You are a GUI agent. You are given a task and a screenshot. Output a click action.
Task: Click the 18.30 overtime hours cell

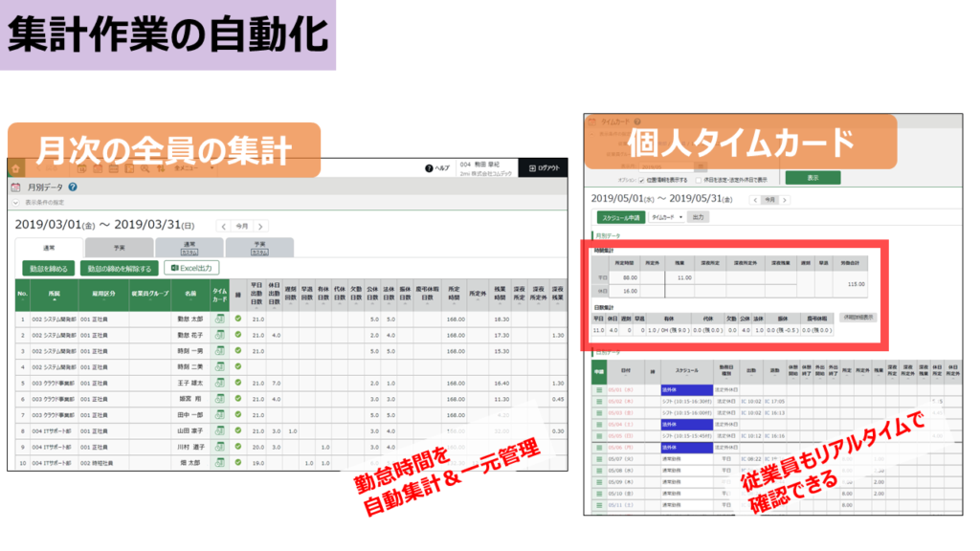click(501, 319)
